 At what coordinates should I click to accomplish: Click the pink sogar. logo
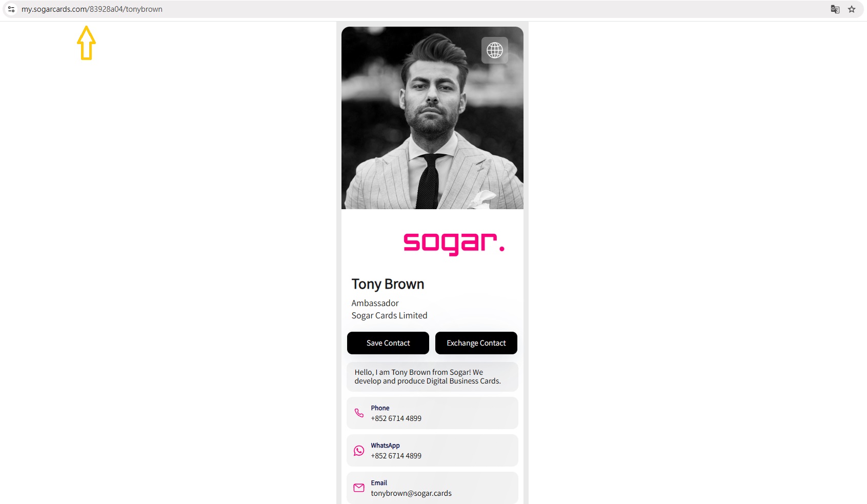(454, 243)
